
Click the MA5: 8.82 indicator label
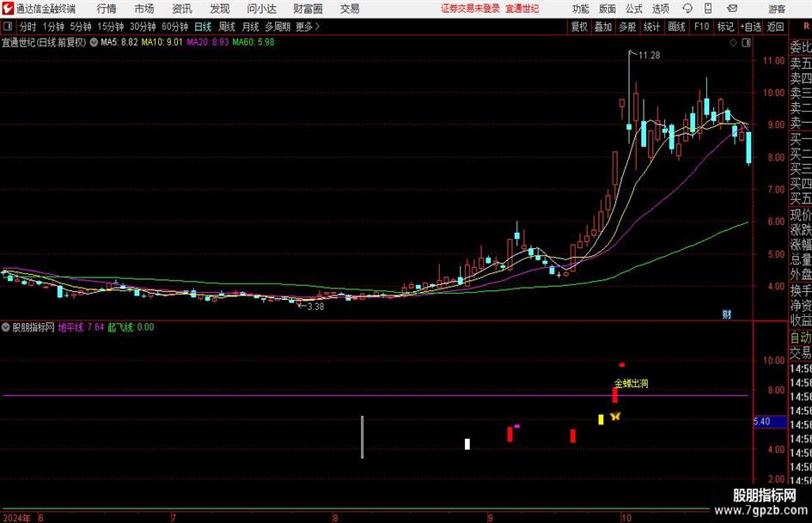tap(119, 42)
